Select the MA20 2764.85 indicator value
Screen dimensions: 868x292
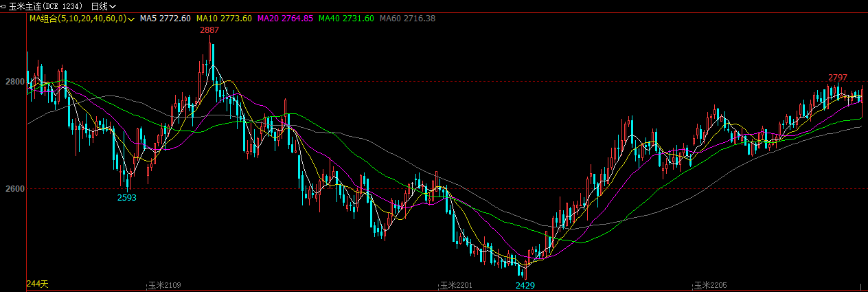tap(286, 19)
